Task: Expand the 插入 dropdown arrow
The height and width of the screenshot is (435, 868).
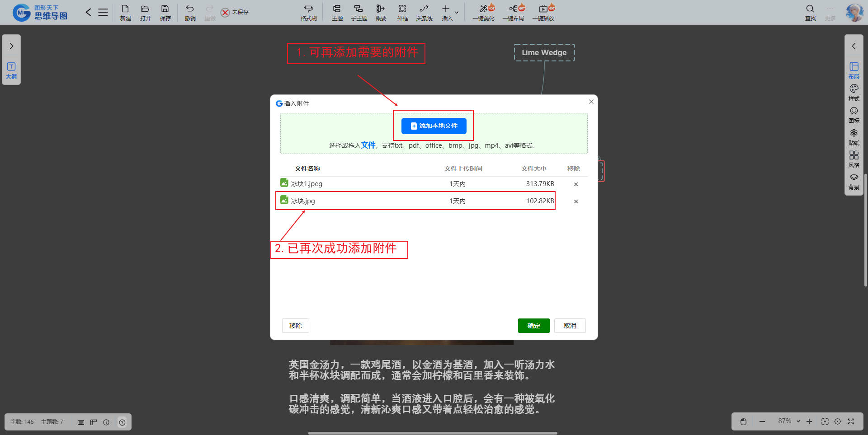Action: (x=457, y=13)
